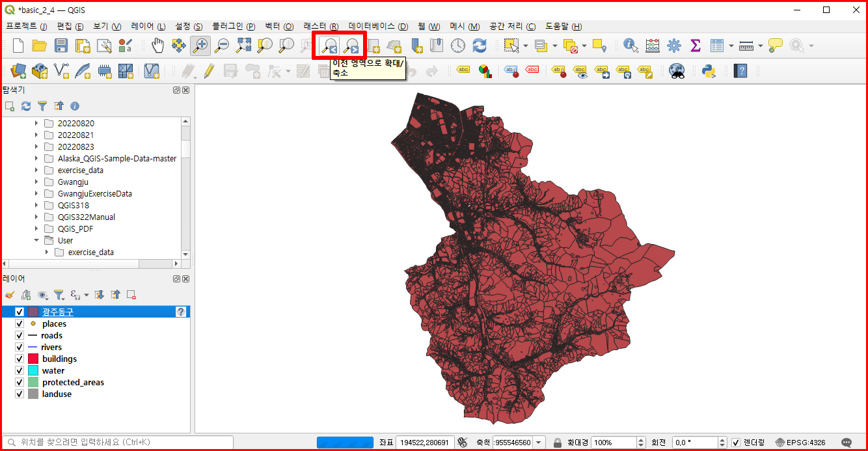Open the MetaSearch globe with binoculars icon

click(x=677, y=71)
